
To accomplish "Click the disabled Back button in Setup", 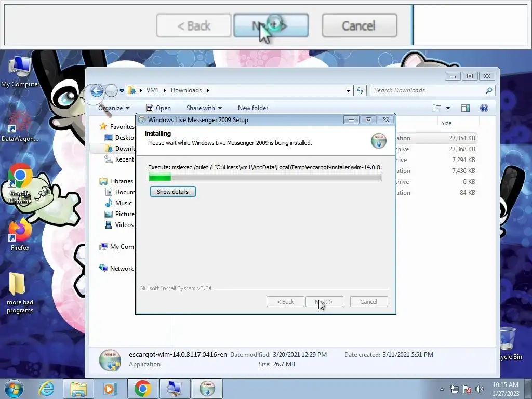I will [x=285, y=302].
